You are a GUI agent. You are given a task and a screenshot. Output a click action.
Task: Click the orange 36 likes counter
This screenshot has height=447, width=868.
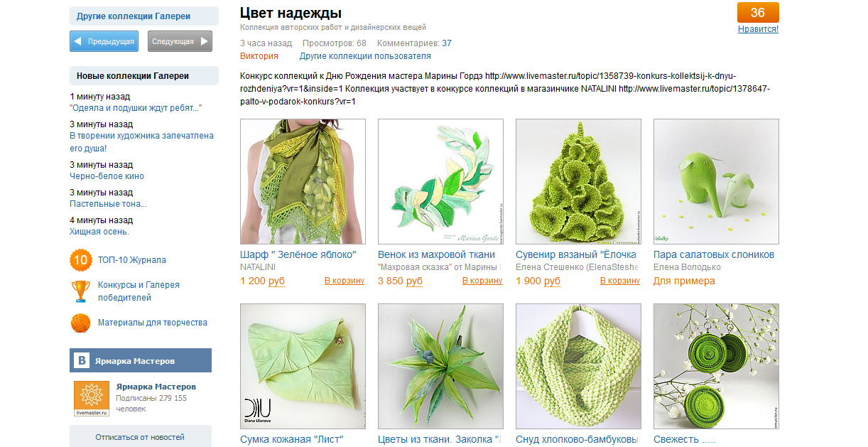(758, 13)
